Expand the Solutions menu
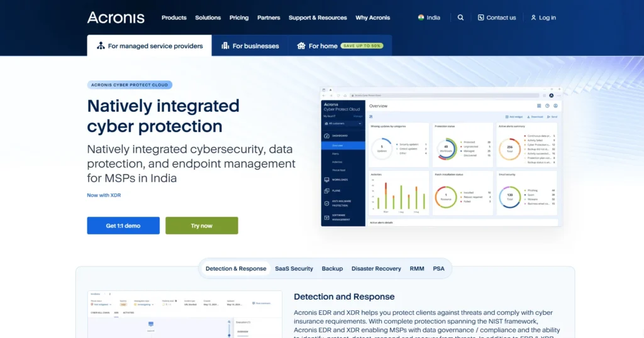644x338 pixels. tap(208, 18)
